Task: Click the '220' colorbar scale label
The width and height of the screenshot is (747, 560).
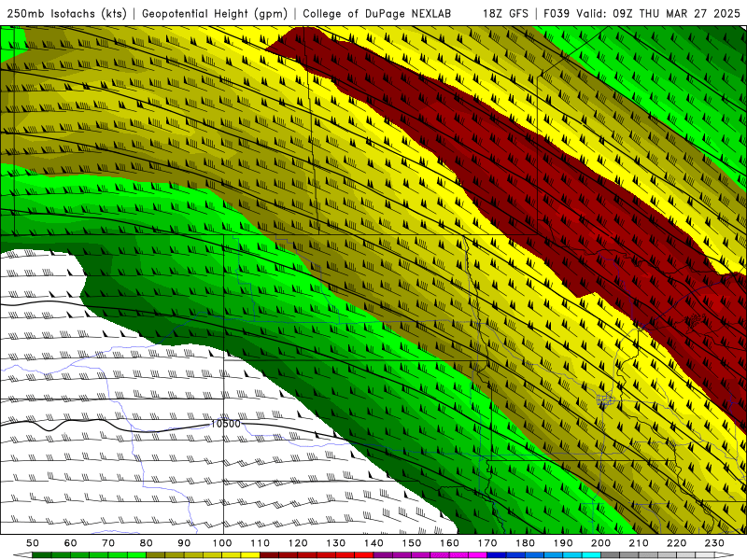Action: [x=676, y=543]
